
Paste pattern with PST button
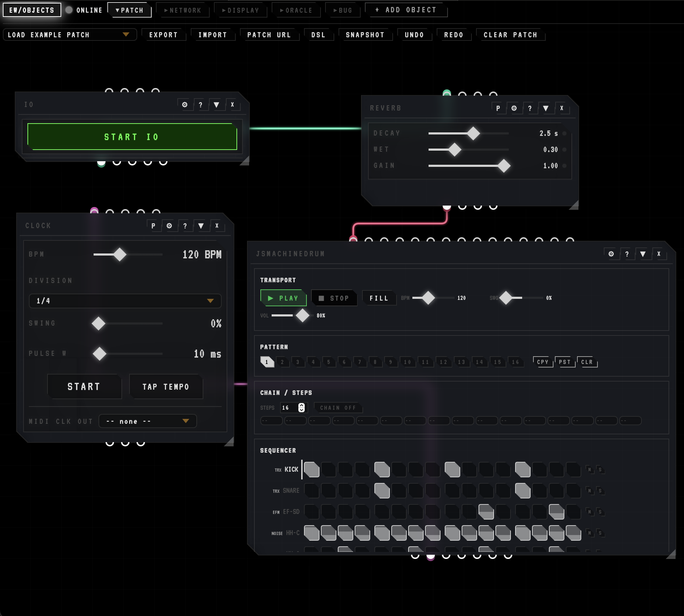[565, 362]
